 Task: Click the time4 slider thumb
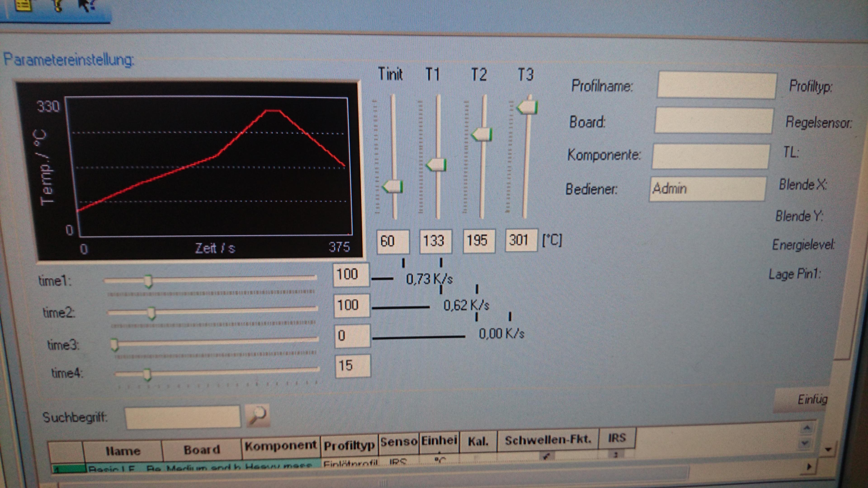[x=147, y=374]
